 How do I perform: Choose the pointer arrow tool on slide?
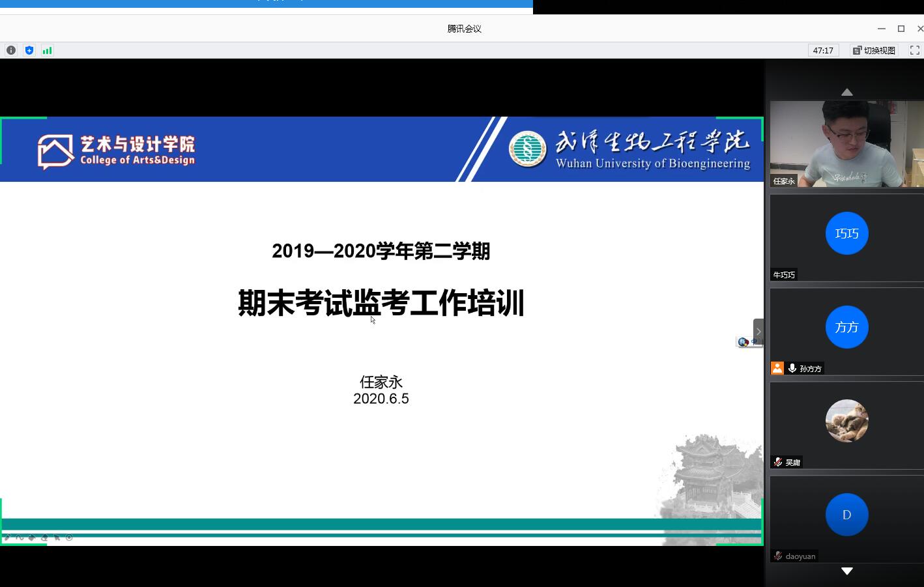coord(57,537)
